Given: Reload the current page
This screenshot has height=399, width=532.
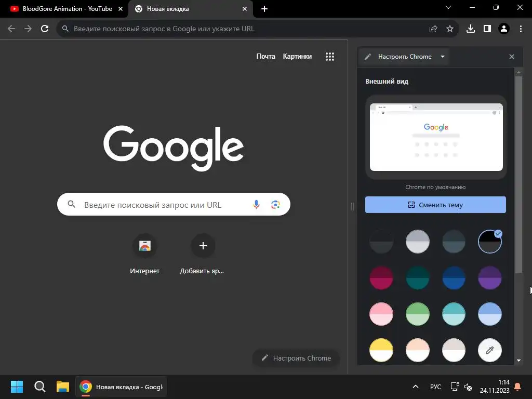Looking at the screenshot, I should click(x=45, y=29).
